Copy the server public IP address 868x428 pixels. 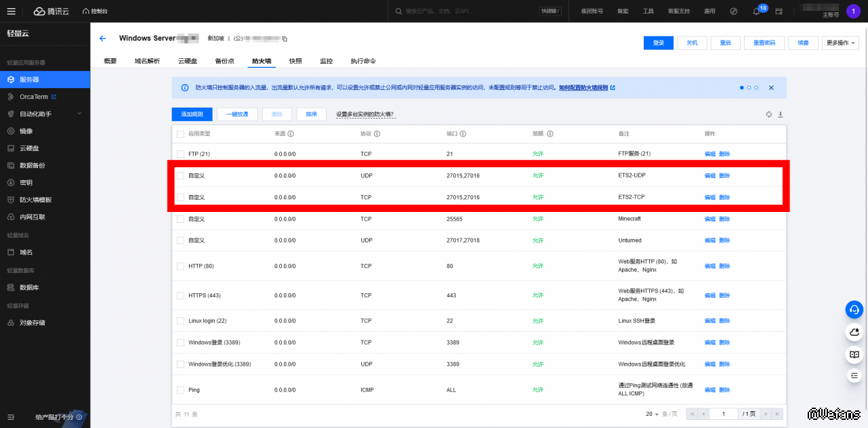(285, 39)
